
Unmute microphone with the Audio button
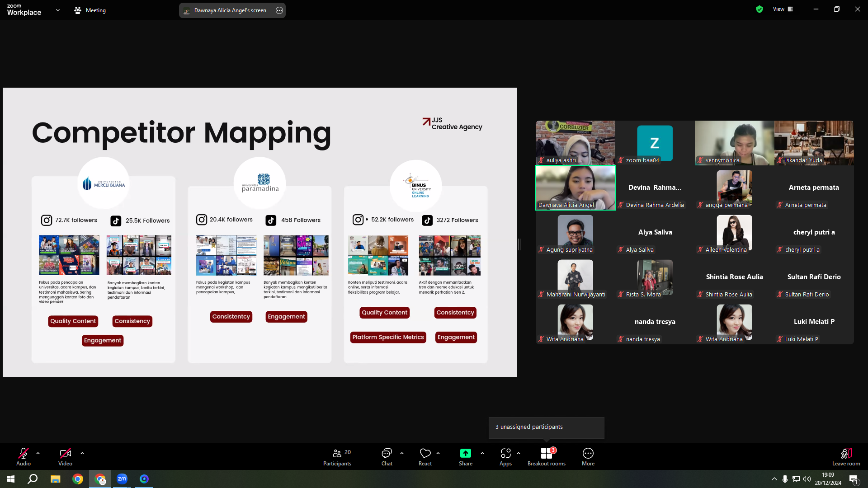(24, 456)
